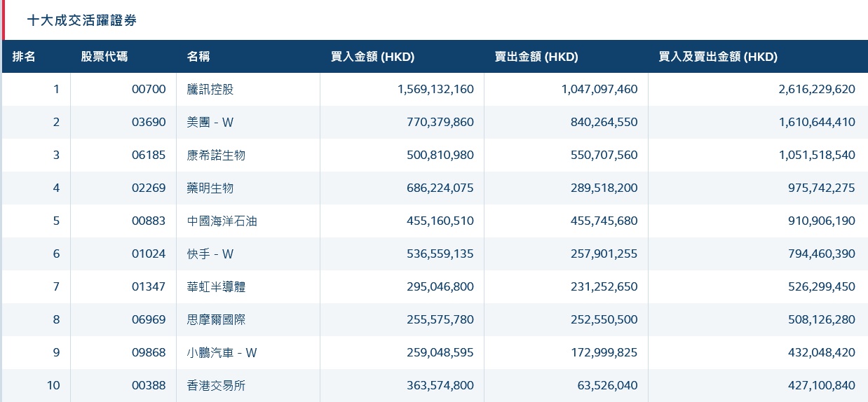Click buy amount 295,046,800
Viewport: 868px width, 402px height.
[440, 286]
